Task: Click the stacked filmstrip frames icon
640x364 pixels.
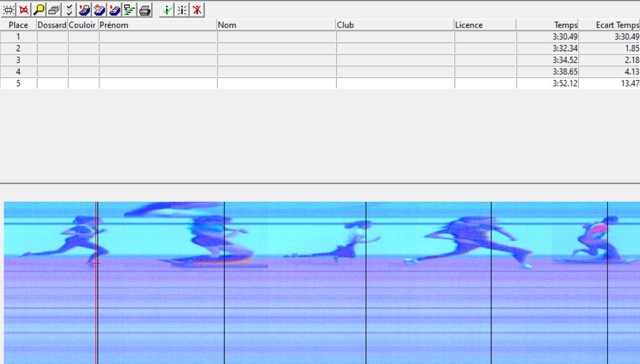Action: click(x=54, y=10)
